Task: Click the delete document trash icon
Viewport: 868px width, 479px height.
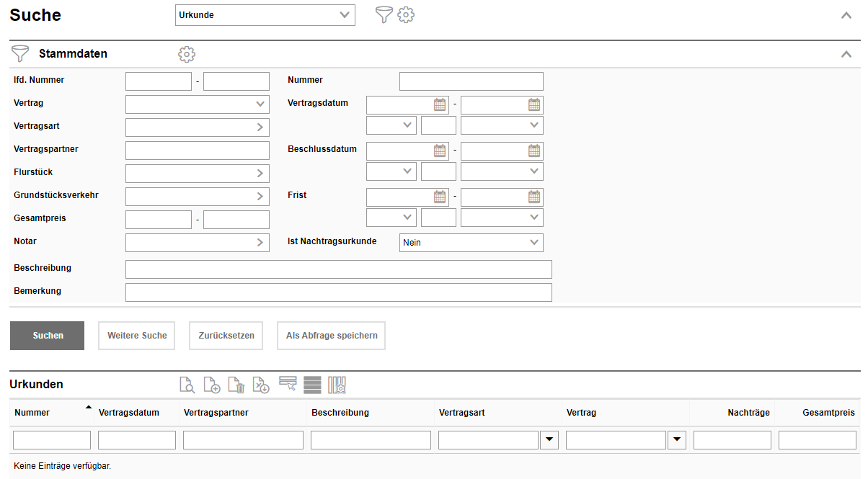Action: (x=236, y=385)
